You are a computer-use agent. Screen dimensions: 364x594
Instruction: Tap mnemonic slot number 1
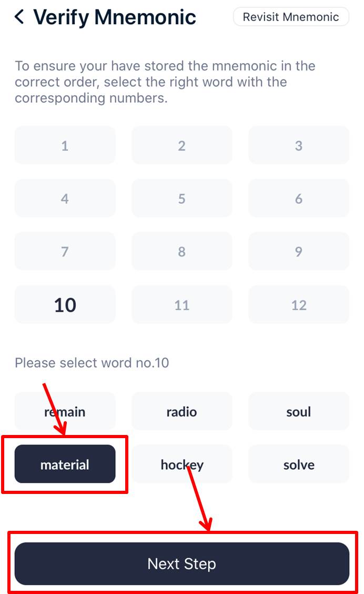[x=65, y=145]
